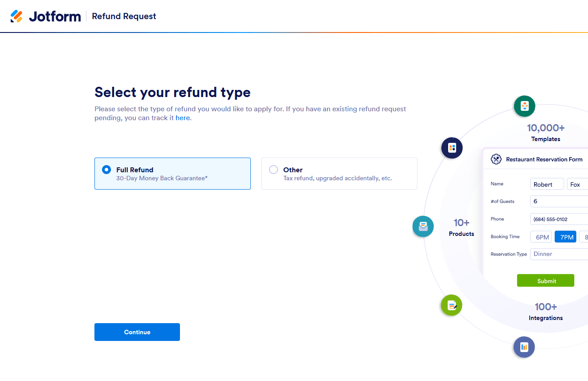Pick the 7PM booking time chip
The width and height of the screenshot is (588, 381).
coord(566,237)
